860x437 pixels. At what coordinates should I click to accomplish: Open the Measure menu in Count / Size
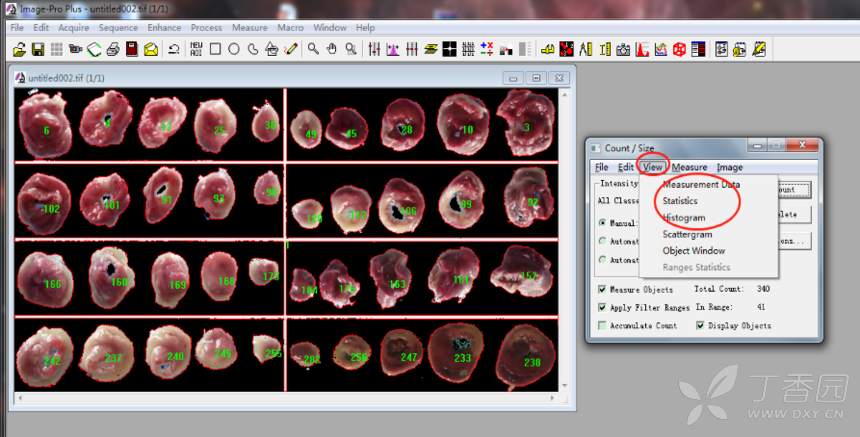pos(689,167)
